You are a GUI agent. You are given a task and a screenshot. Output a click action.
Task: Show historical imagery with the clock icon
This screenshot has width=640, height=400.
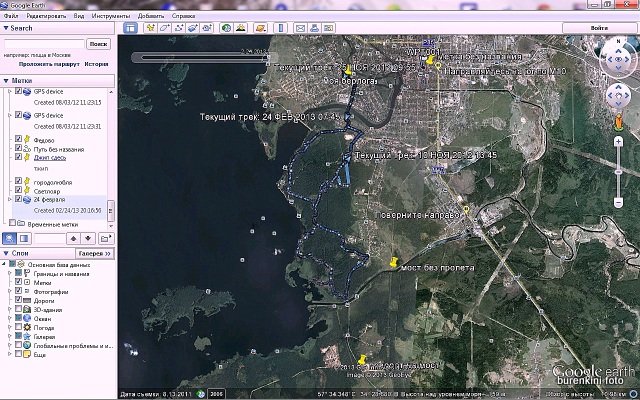[x=226, y=28]
